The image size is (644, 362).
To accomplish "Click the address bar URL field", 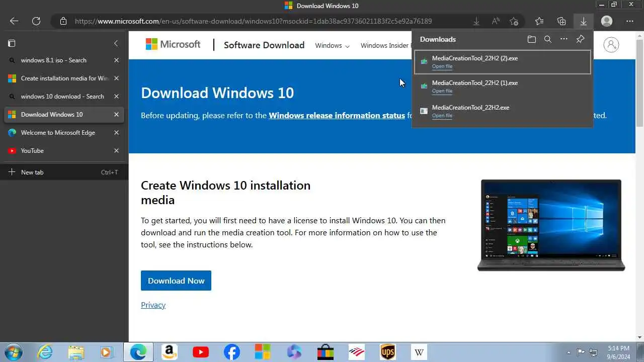I will coord(253,21).
